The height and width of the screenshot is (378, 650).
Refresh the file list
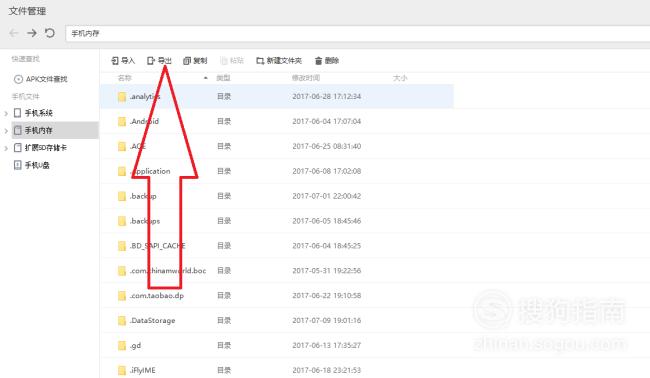click(50, 33)
